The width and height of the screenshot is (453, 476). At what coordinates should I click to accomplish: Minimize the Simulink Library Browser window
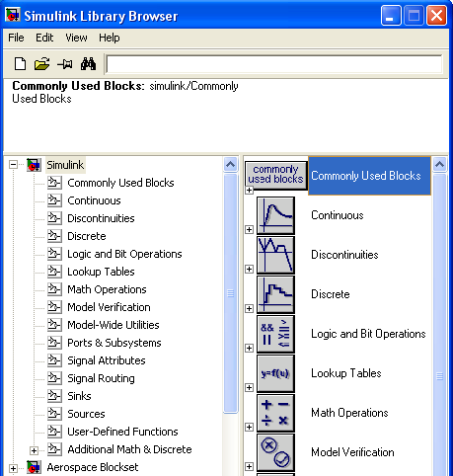pyautogui.click(x=391, y=16)
